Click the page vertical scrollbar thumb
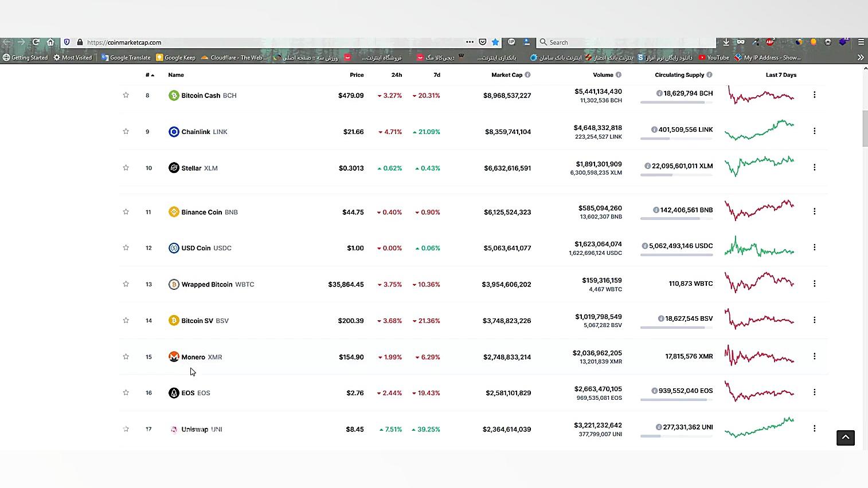This screenshot has height=488, width=868. pos(865,128)
